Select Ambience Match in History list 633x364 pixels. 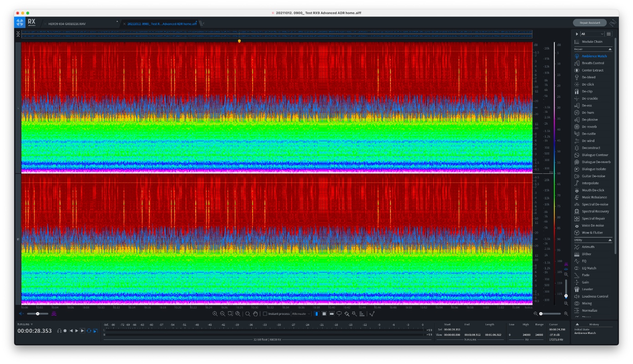pyautogui.click(x=584, y=333)
